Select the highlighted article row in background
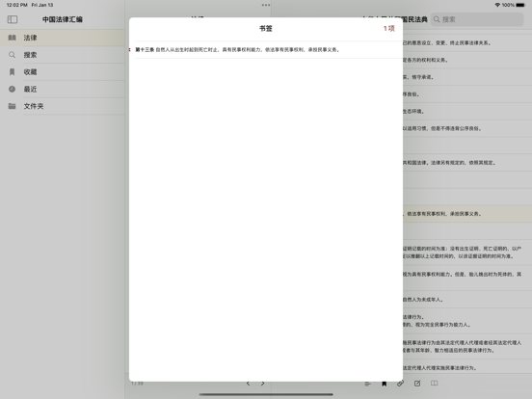This screenshot has height=399, width=532. [x=467, y=214]
